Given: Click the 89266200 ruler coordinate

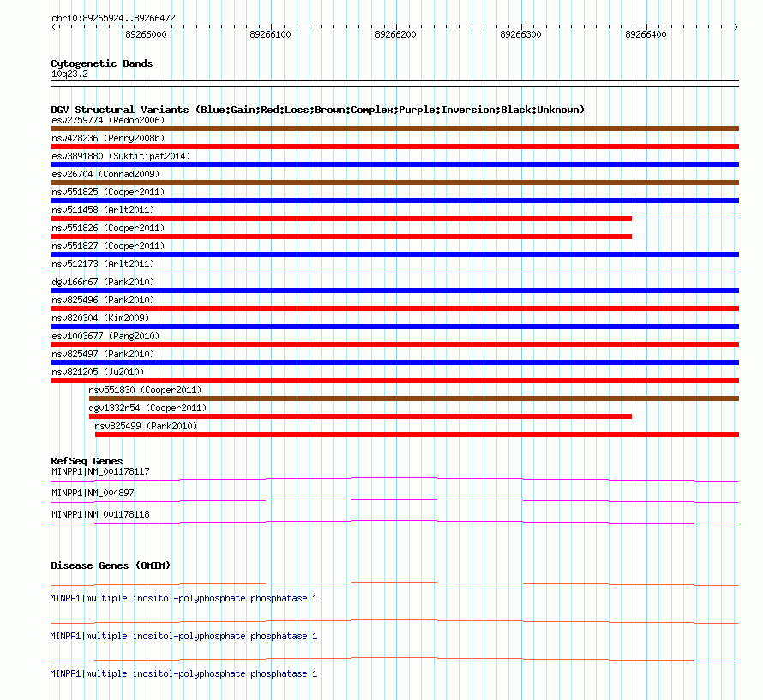Looking at the screenshot, I should [x=395, y=34].
